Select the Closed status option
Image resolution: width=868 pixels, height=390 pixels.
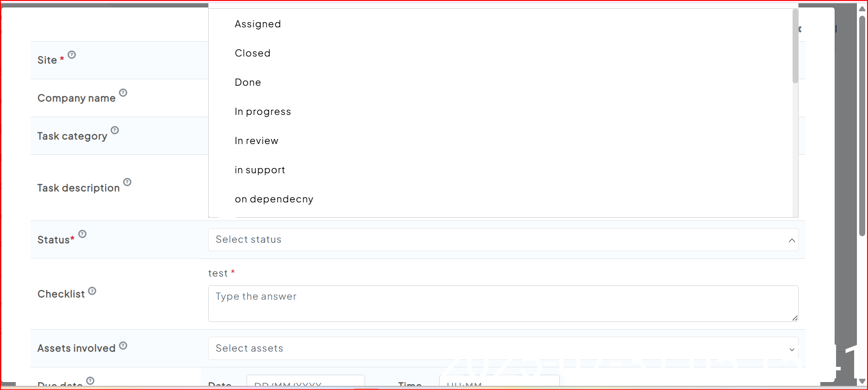tap(253, 53)
